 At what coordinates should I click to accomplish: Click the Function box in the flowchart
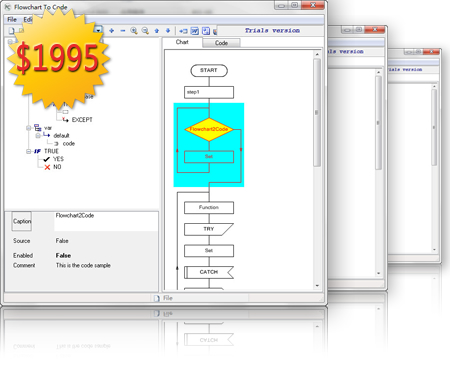pos(209,207)
